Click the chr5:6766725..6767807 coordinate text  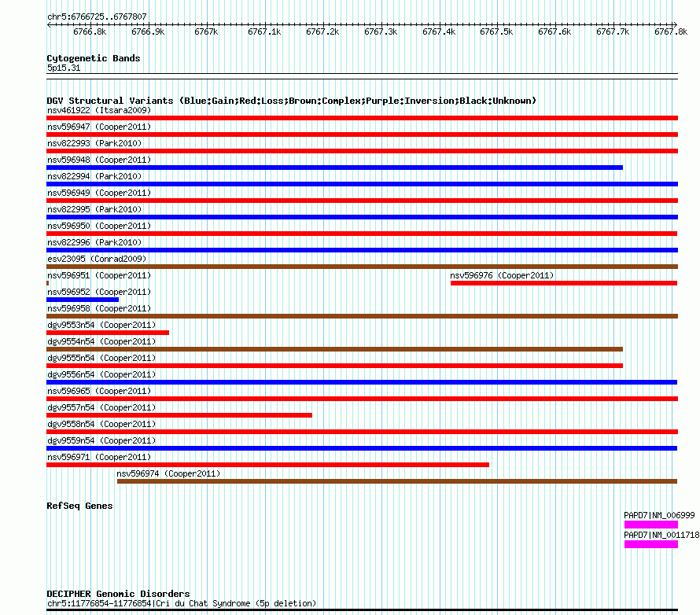click(97, 17)
